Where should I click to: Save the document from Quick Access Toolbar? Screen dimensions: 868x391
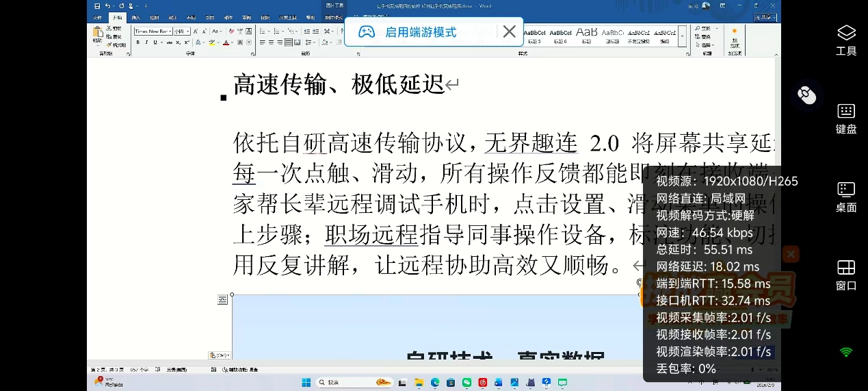click(x=97, y=6)
